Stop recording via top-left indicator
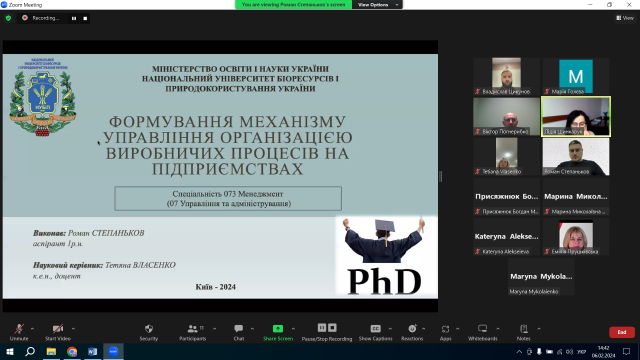640x360 pixels. point(85,18)
